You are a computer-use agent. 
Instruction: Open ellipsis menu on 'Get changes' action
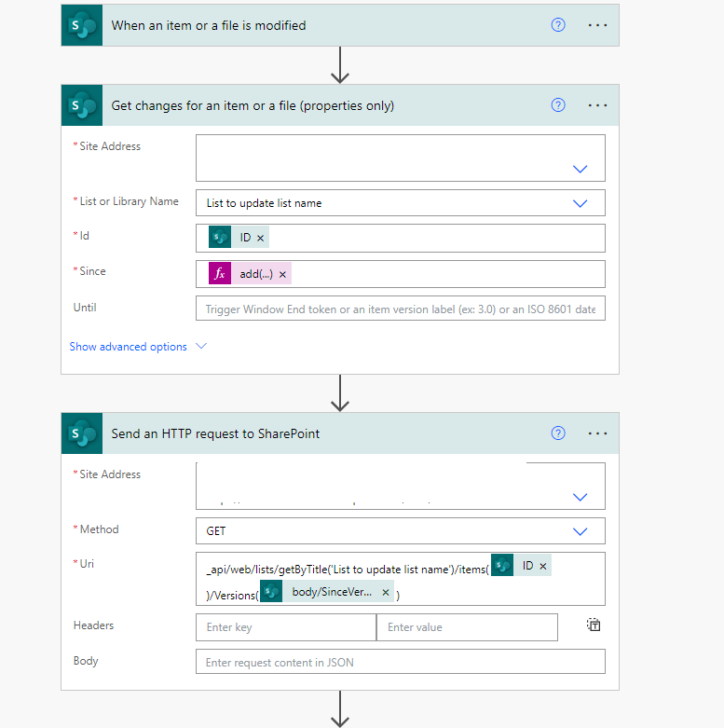[598, 105]
